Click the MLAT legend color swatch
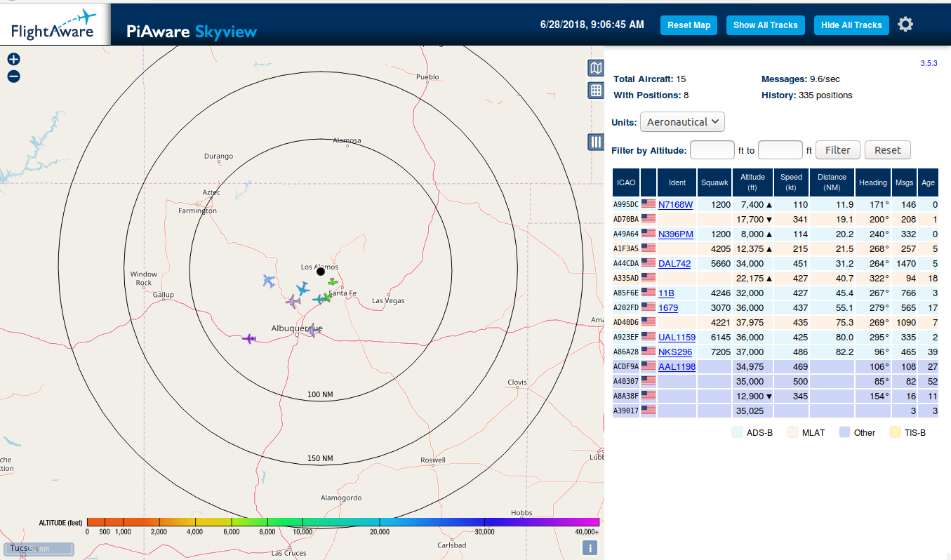This screenshot has width=951, height=560. point(792,432)
